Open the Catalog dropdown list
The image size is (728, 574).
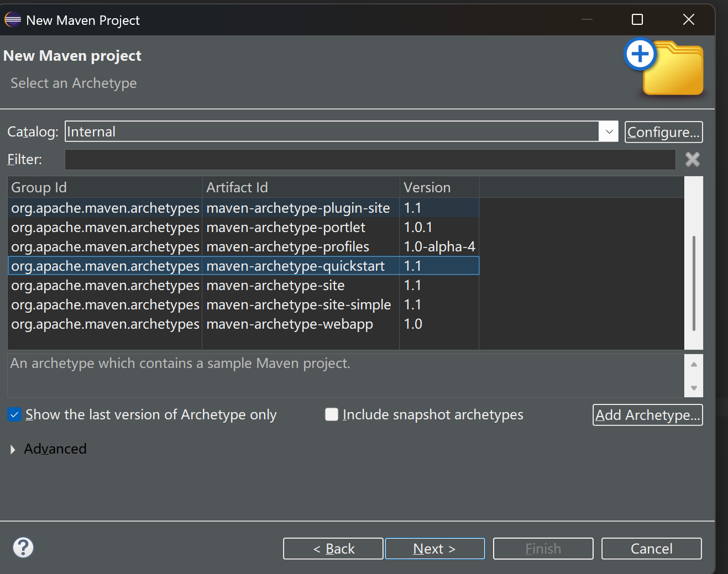[608, 132]
